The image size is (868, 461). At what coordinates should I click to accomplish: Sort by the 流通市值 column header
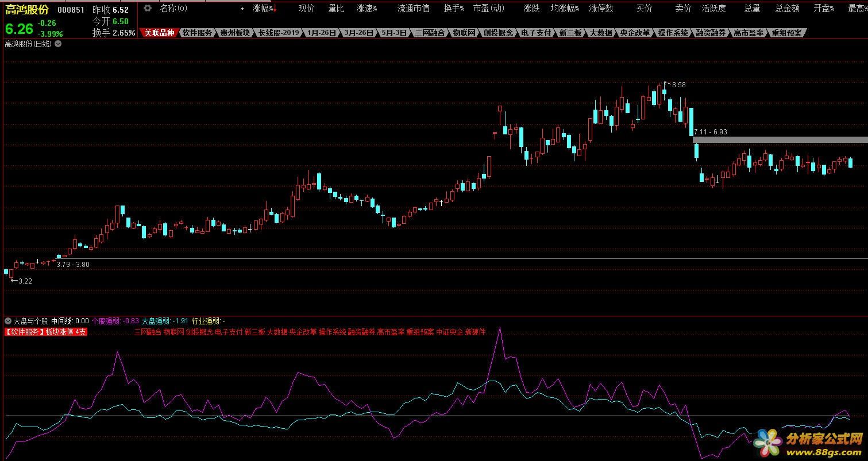click(x=413, y=8)
